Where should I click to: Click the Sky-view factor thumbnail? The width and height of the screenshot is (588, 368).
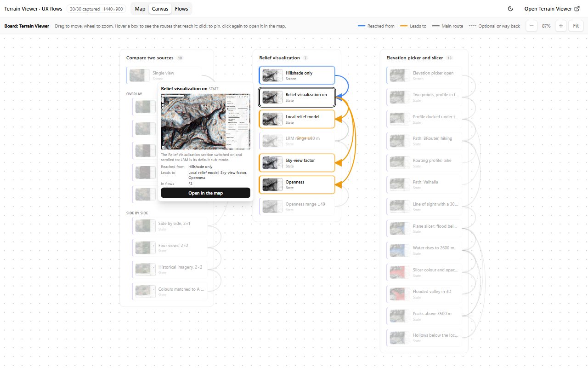click(x=272, y=163)
